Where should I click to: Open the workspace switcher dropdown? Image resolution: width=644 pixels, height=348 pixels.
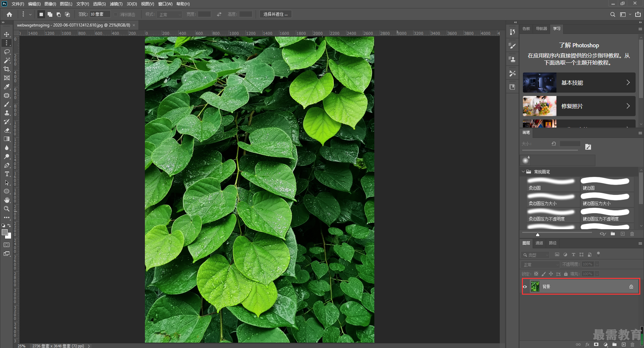(x=625, y=14)
